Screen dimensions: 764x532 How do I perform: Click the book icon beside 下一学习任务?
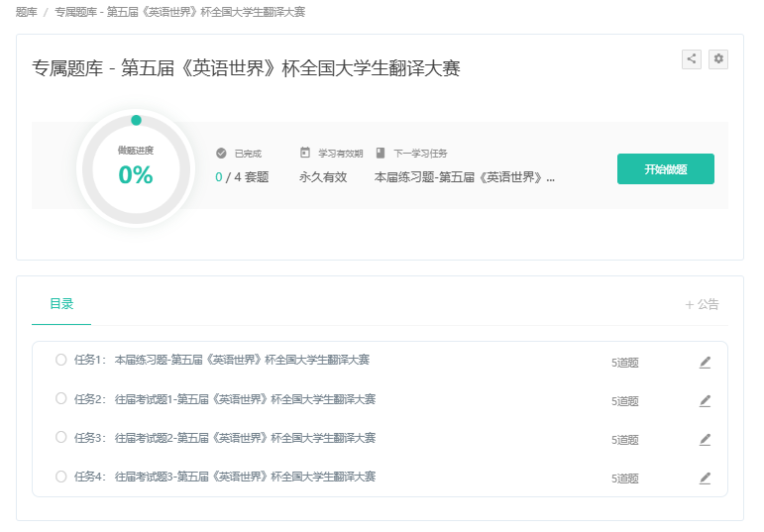point(381,154)
